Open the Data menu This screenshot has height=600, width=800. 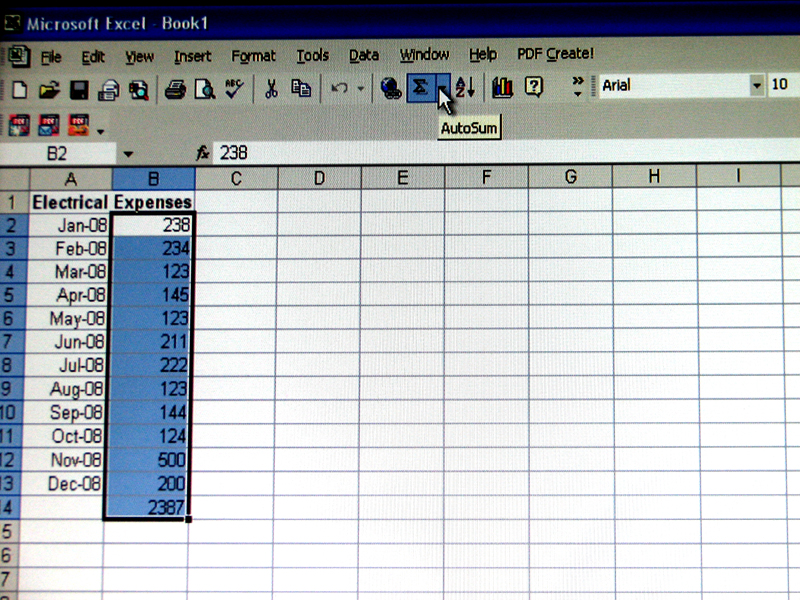[363, 56]
